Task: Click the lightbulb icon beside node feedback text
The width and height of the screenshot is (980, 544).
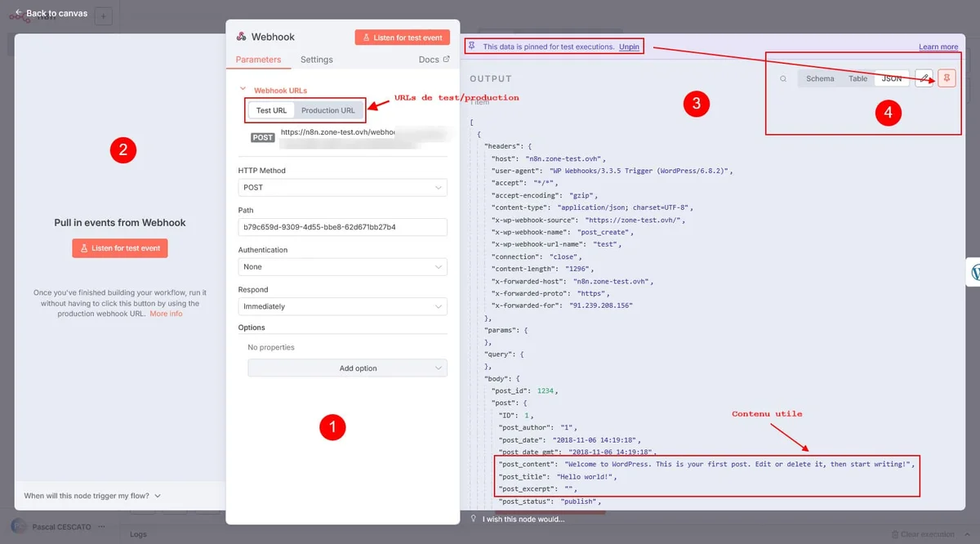Action: (x=473, y=519)
